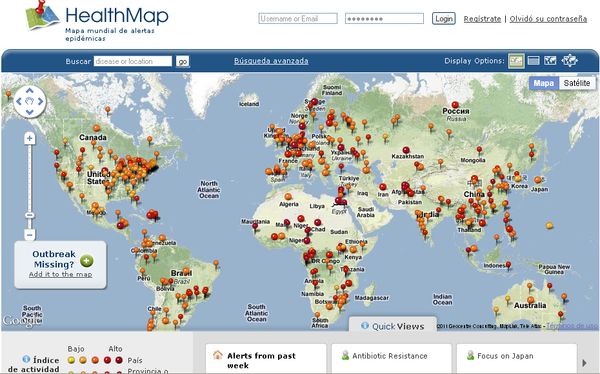Select the third Display Options world map icon

point(550,60)
